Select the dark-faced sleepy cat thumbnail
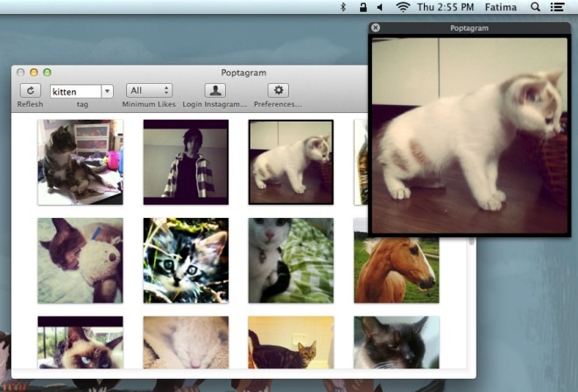This screenshot has height=392, width=578. [396, 342]
